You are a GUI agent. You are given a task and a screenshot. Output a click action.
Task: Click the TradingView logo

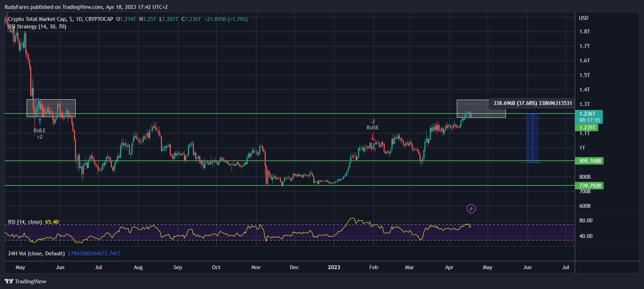click(x=26, y=281)
